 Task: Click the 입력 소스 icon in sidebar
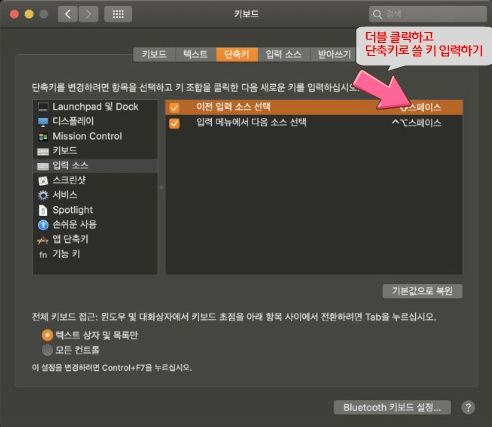coord(43,166)
